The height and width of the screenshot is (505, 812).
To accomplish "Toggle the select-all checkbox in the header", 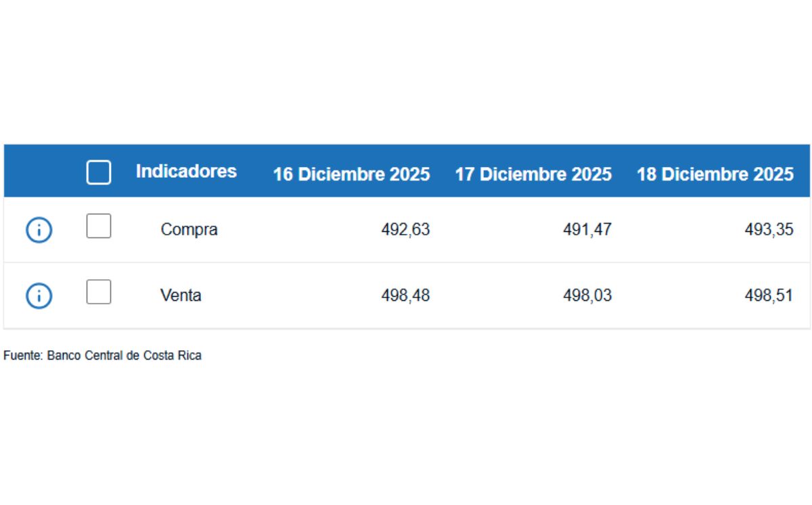I will coord(98,172).
